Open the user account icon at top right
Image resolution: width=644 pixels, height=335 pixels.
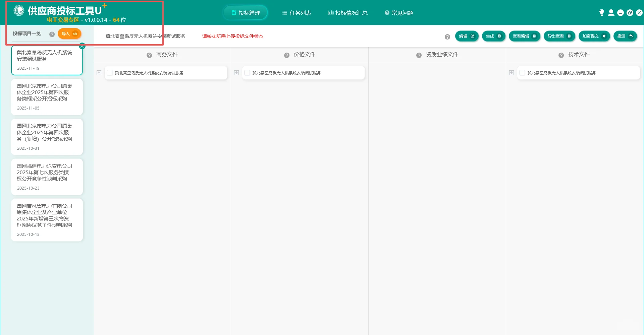click(x=611, y=12)
